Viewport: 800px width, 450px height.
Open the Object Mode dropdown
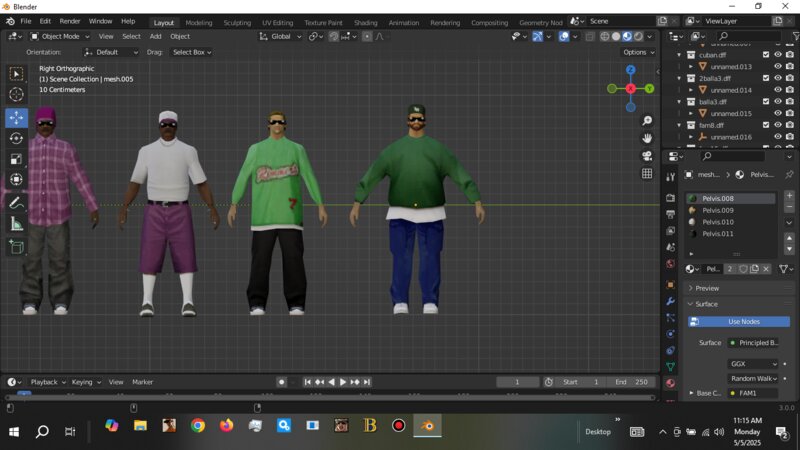60,36
